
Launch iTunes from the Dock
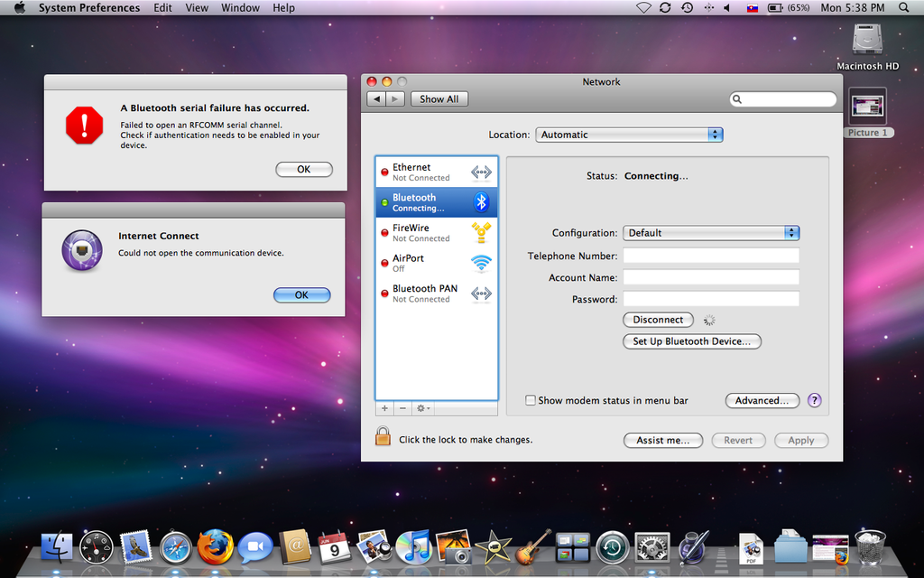413,546
